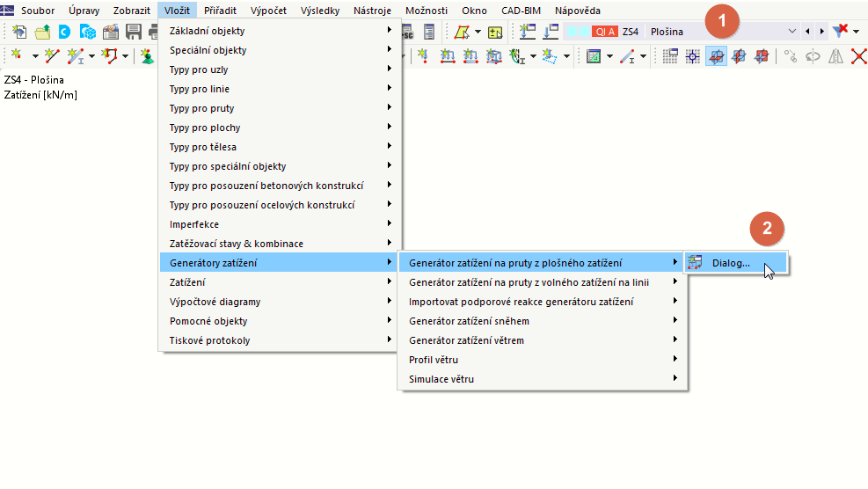Screen dimensions: 868x489
Task: Expand the table report dropdown arrow
Action: tap(609, 56)
